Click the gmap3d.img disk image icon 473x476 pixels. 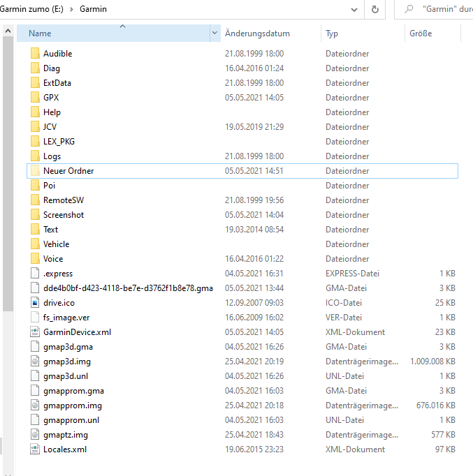[35, 362]
